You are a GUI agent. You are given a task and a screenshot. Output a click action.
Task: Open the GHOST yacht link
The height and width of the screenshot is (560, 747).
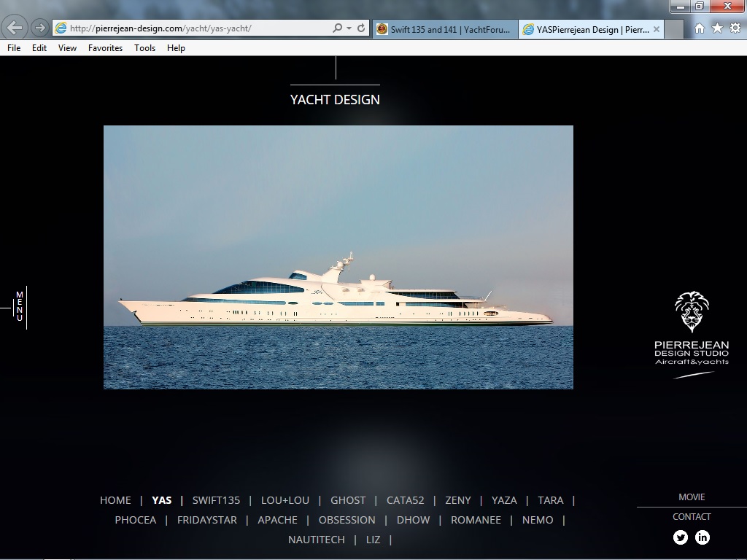348,500
